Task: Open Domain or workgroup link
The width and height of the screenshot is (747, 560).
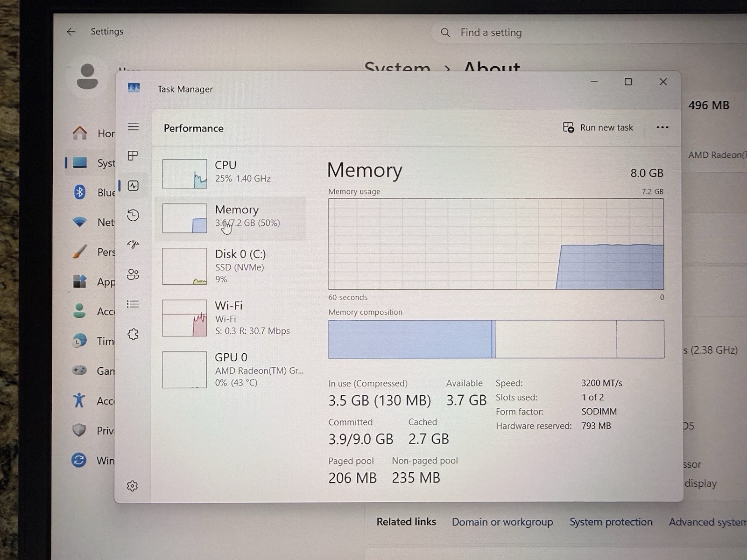Action: pos(502,522)
